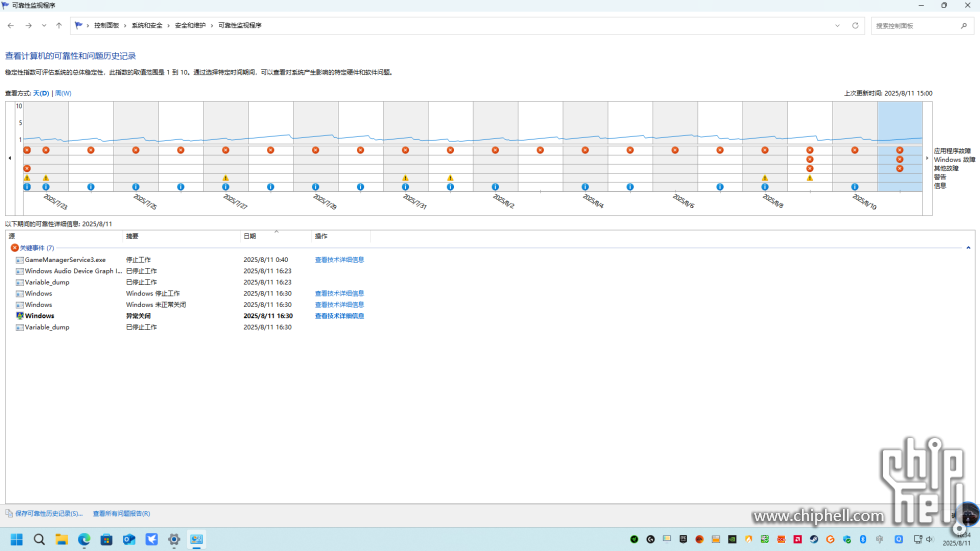Click the 操作 column header
Screen dimensions: 980x551
point(341,236)
